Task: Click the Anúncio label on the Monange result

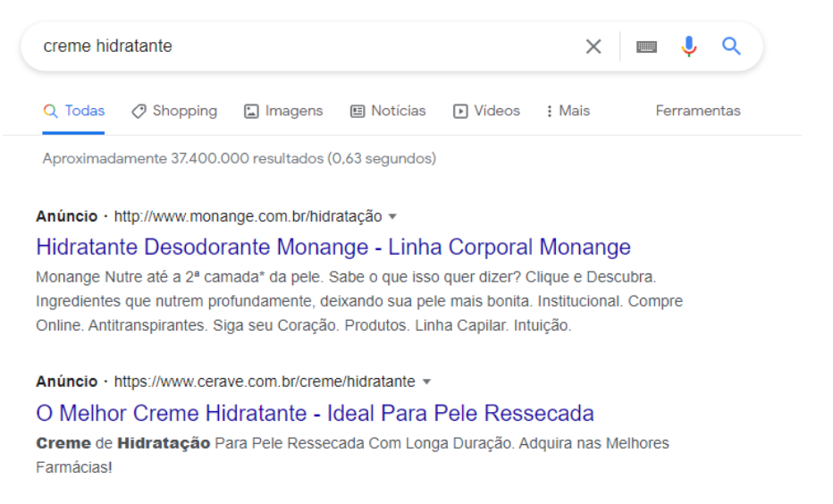Action: click(67, 216)
